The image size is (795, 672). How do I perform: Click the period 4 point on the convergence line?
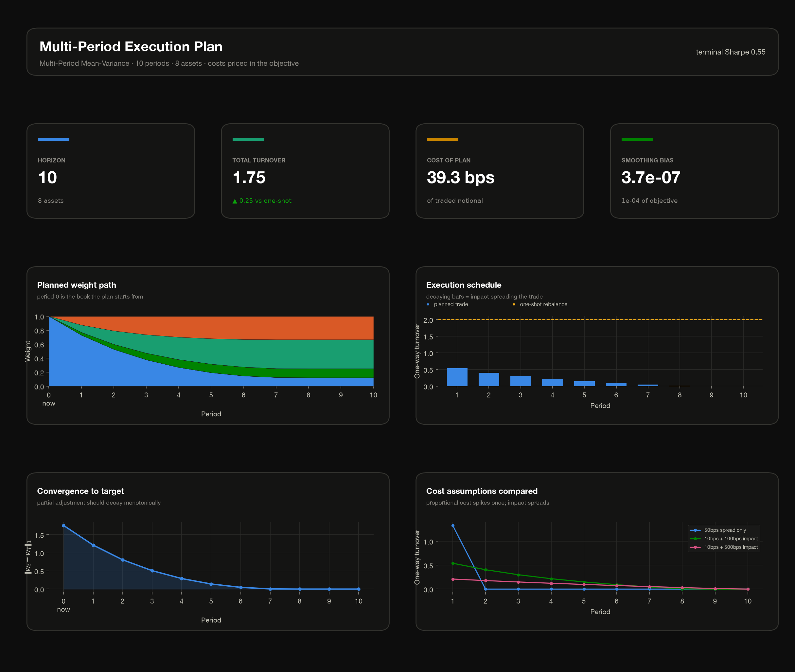pyautogui.click(x=181, y=579)
